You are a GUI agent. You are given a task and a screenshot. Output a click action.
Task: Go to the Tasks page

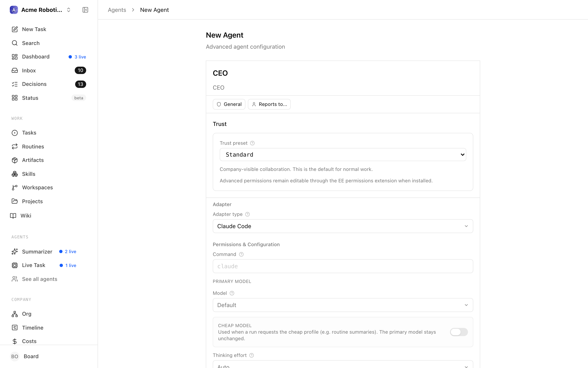[x=49, y=133]
